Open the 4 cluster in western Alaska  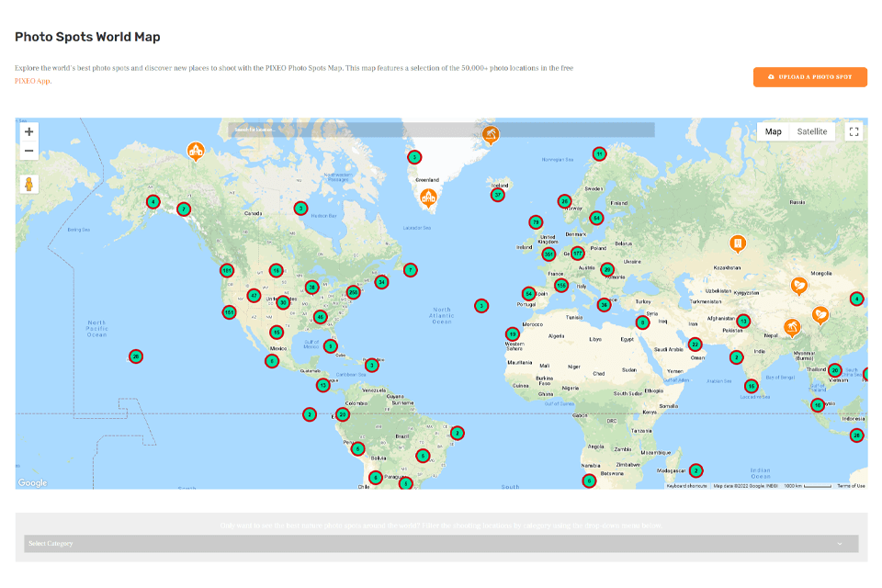click(x=153, y=201)
